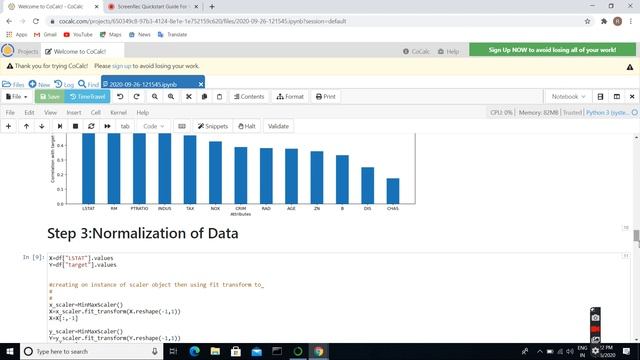This screenshot has height=360, width=640.
Task: Click the tab completion button
Action: [125, 126]
